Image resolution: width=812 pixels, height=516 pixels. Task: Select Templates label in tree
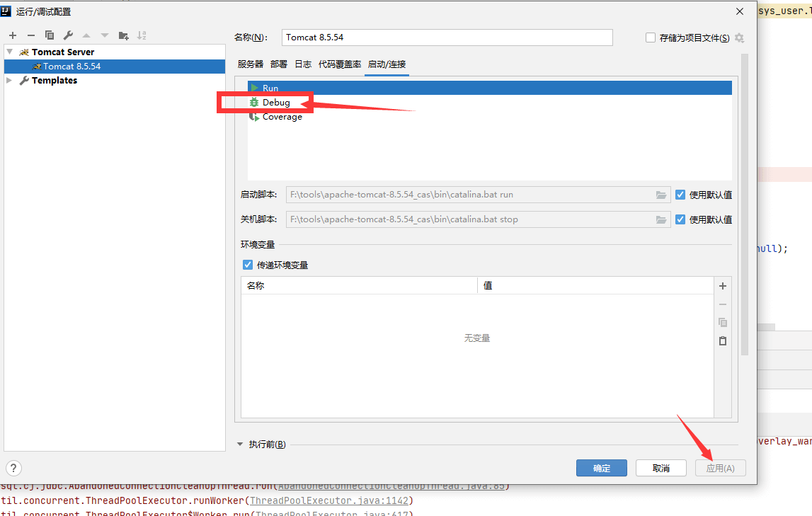(x=55, y=80)
